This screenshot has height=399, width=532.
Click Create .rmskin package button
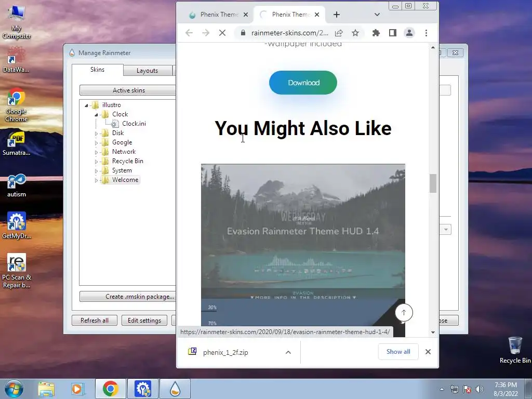point(128,297)
